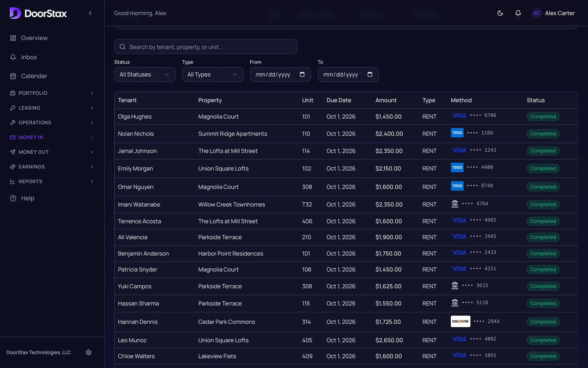Image resolution: width=588 pixels, height=368 pixels.
Task: Click Cedar Park Commons property cell
Action: 227,322
